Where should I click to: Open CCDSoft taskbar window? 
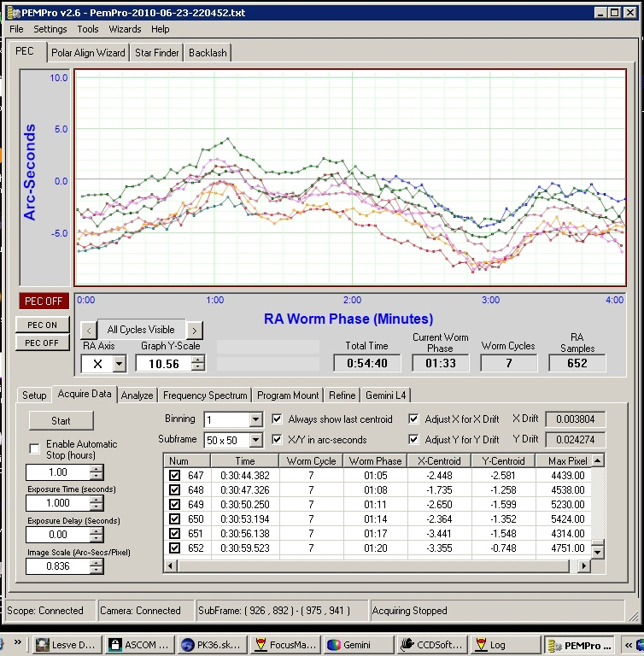(x=431, y=645)
